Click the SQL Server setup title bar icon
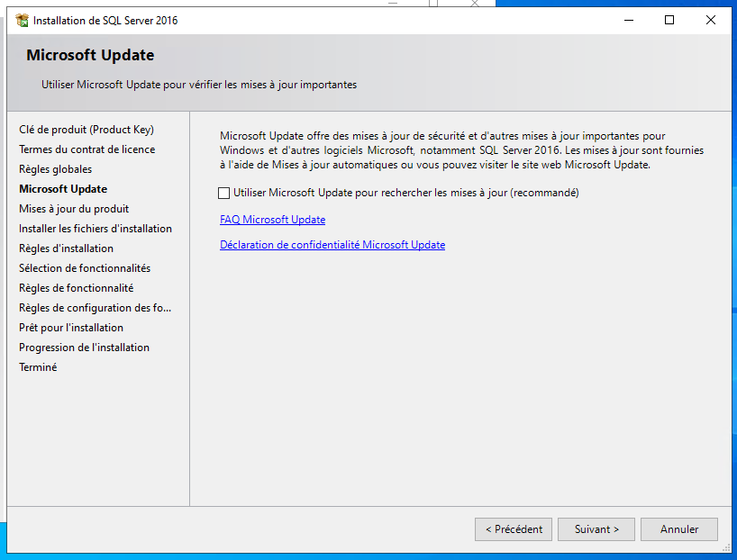737x560 pixels. tap(23, 20)
